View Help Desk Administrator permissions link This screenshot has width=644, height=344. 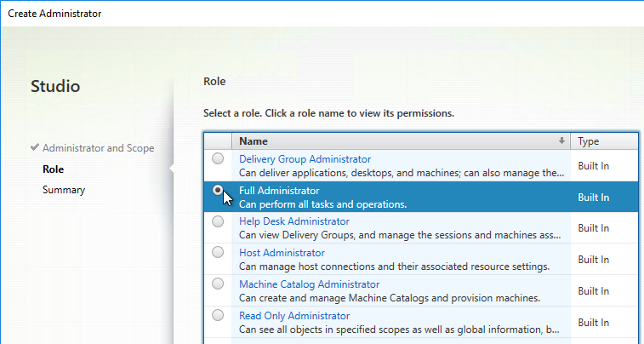click(x=294, y=221)
